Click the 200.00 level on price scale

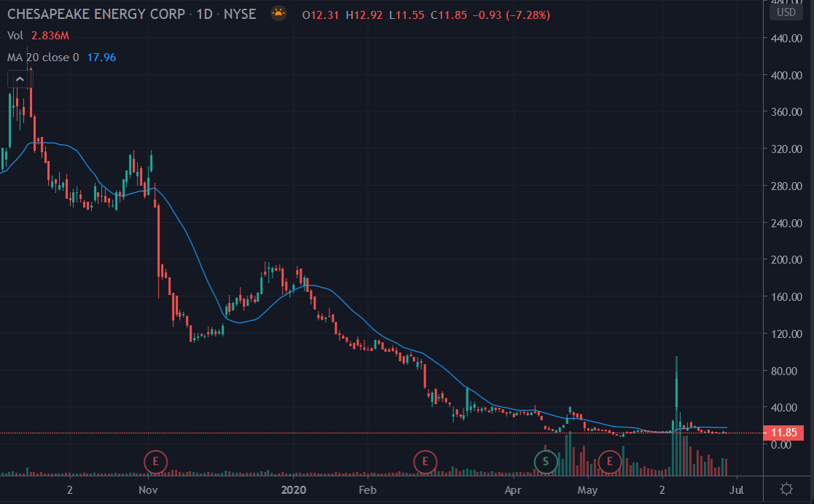786,261
